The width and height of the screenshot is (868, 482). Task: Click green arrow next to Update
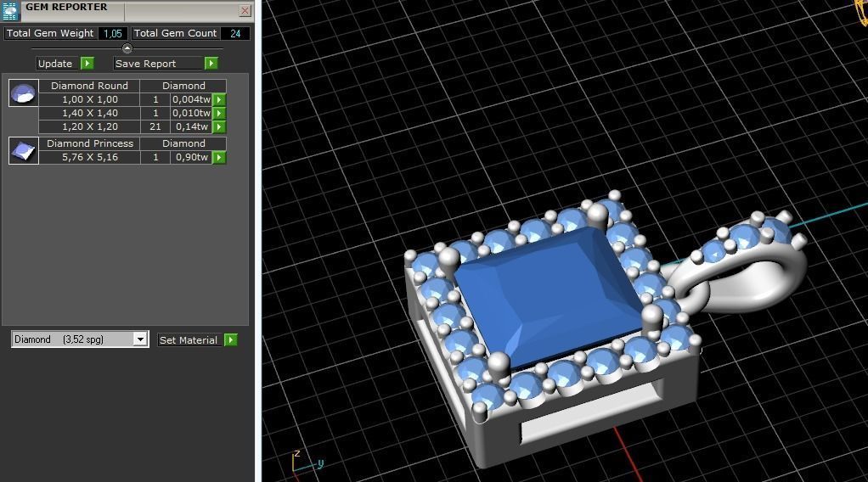[x=87, y=64]
